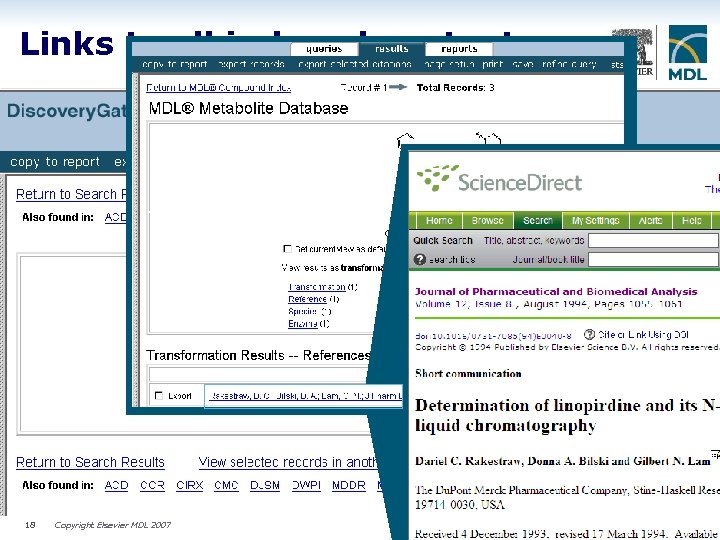The width and height of the screenshot is (720, 540).
Task: Switch to the reports tab
Action: pos(459,49)
